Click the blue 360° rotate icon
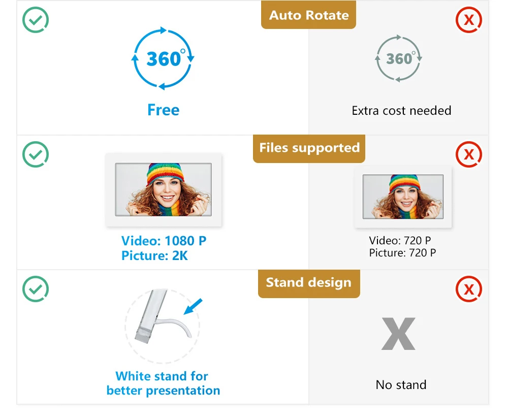The height and width of the screenshot is (420, 508). tap(163, 58)
